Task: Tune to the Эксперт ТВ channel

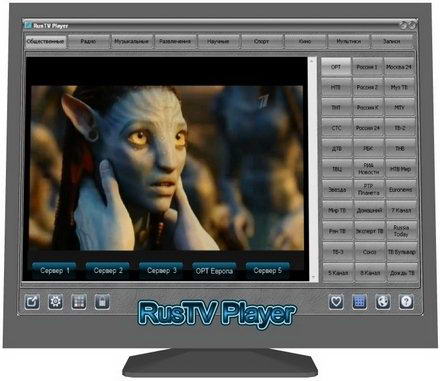Action: tap(369, 231)
